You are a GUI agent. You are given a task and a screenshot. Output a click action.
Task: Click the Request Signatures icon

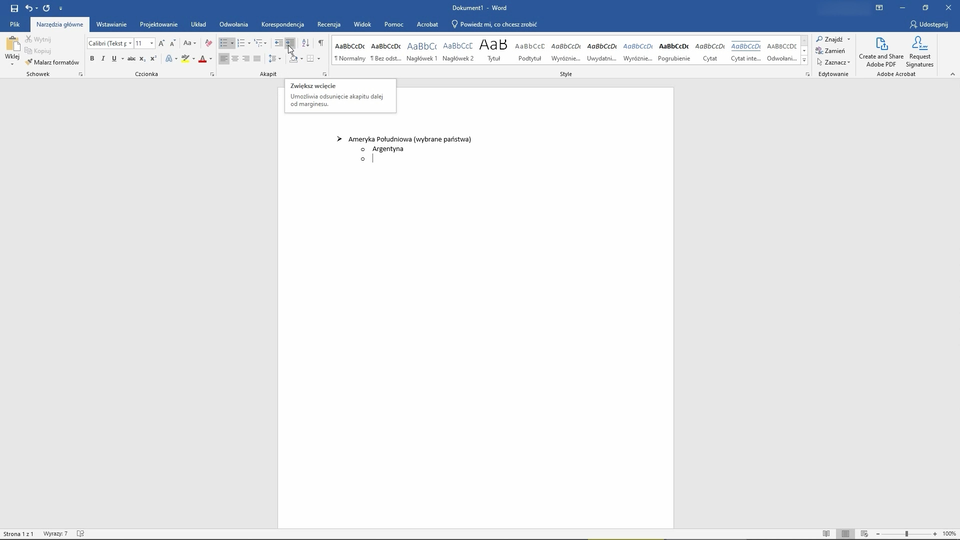tap(919, 52)
